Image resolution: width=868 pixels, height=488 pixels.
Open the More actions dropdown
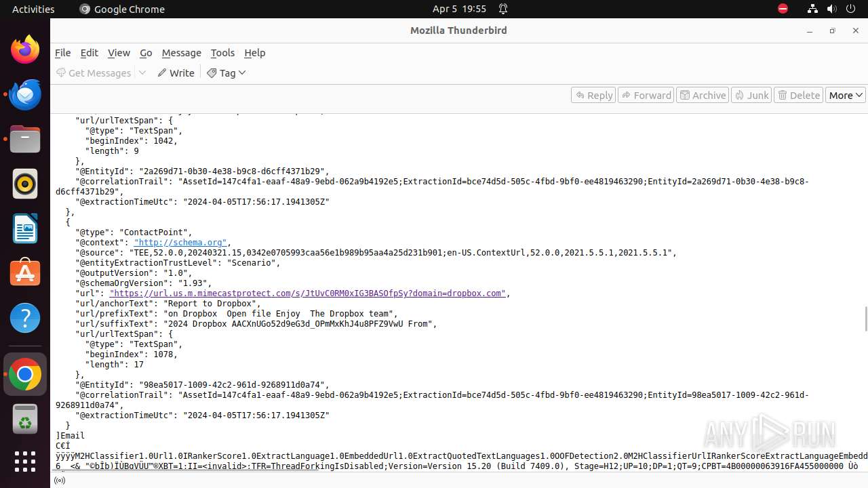point(846,96)
